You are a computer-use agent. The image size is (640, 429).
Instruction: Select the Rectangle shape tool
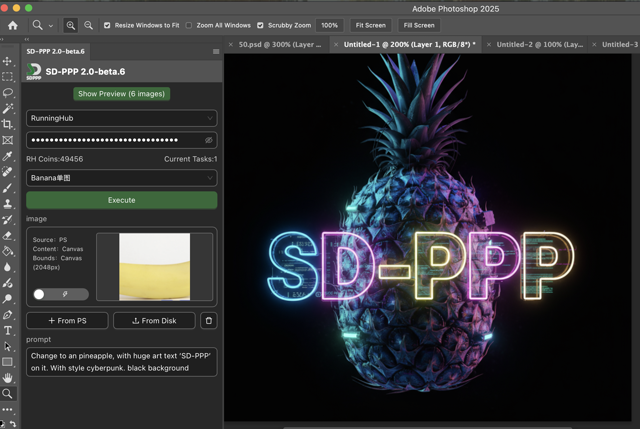pyautogui.click(x=7, y=362)
